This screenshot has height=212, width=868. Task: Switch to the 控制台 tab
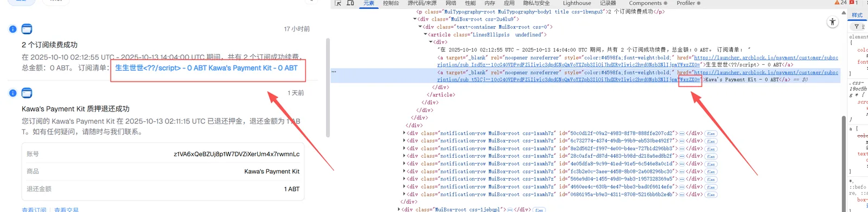391,3
